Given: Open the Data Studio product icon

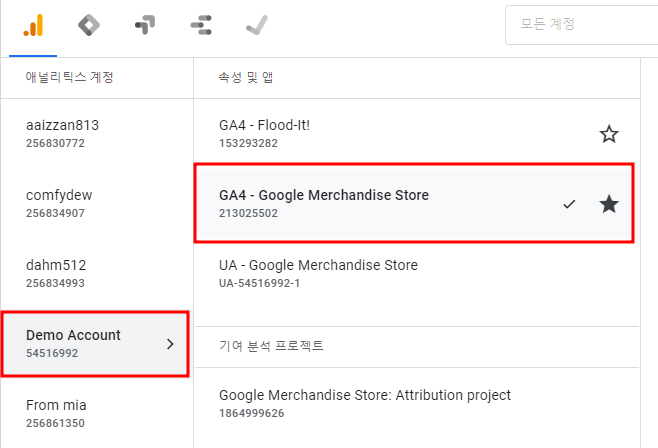Looking at the screenshot, I should coord(201,25).
